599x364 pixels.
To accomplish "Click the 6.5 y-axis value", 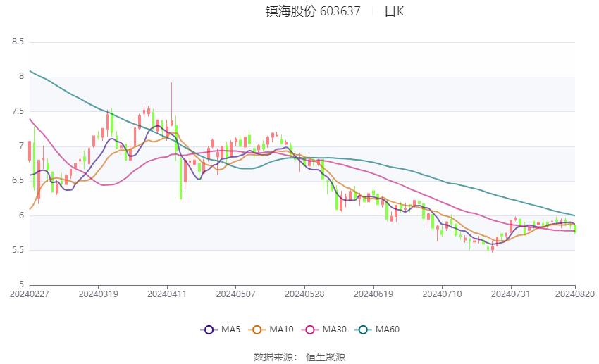I will point(18,180).
